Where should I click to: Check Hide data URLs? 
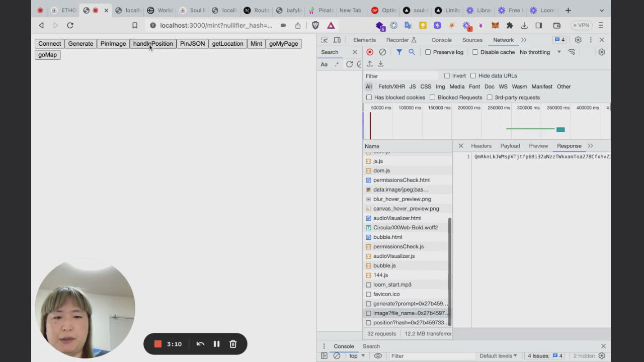coord(473,75)
